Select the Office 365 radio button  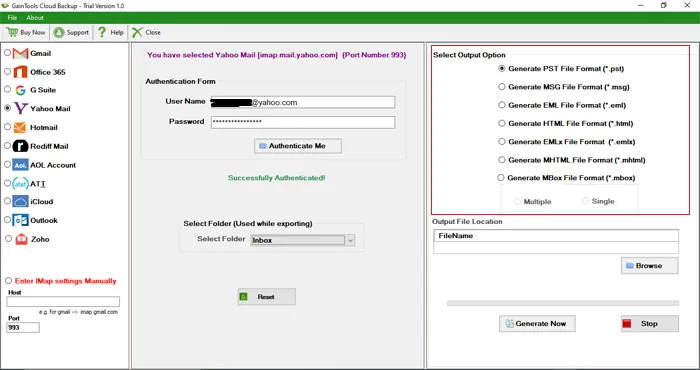click(8, 71)
